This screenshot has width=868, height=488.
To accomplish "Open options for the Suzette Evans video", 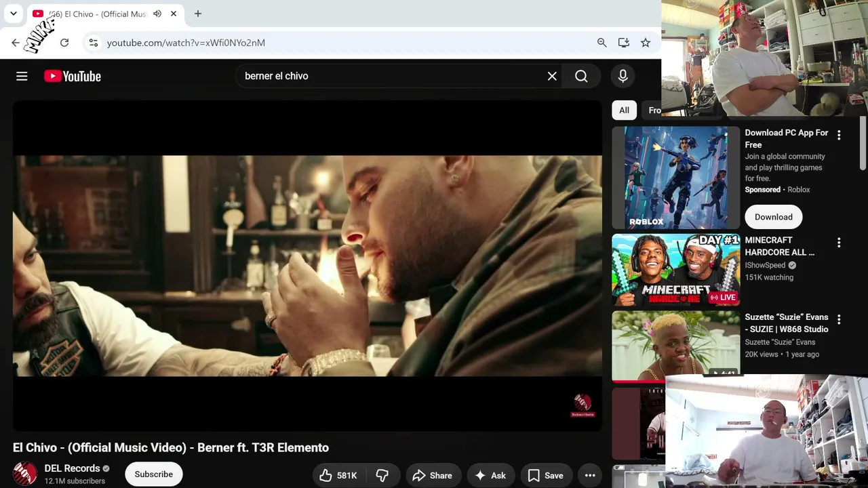I will (839, 320).
